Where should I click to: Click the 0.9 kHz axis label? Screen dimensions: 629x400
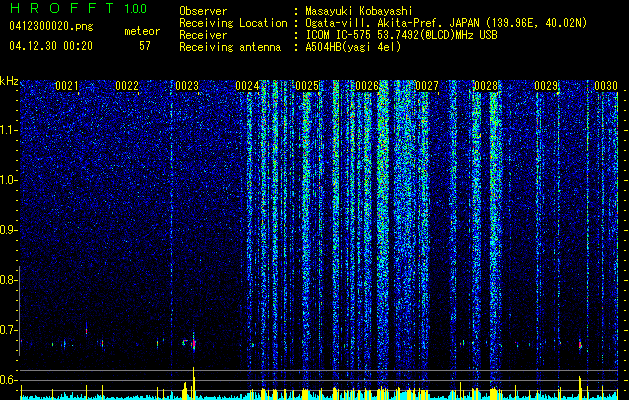pos(9,230)
